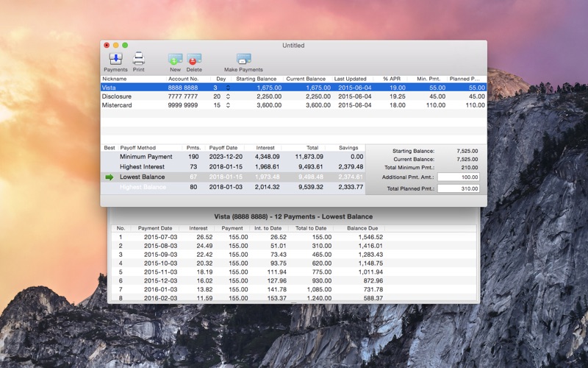This screenshot has height=368, width=588.
Task: Sort accounts by the Nickname column header
Action: pyautogui.click(x=115, y=79)
